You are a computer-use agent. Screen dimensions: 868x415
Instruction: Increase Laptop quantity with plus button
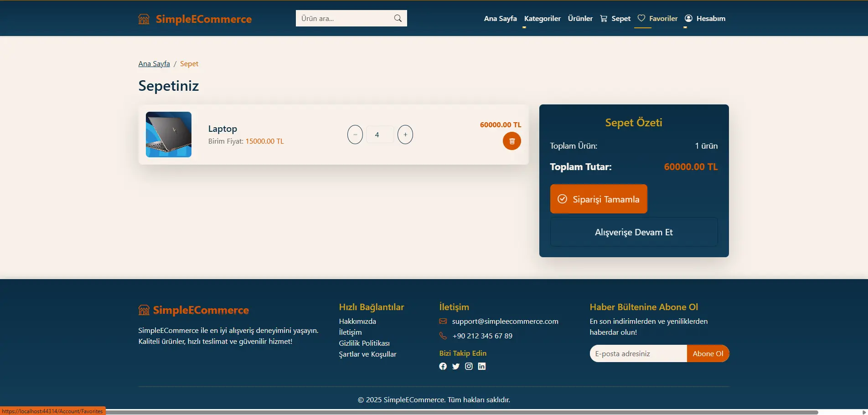tap(405, 135)
